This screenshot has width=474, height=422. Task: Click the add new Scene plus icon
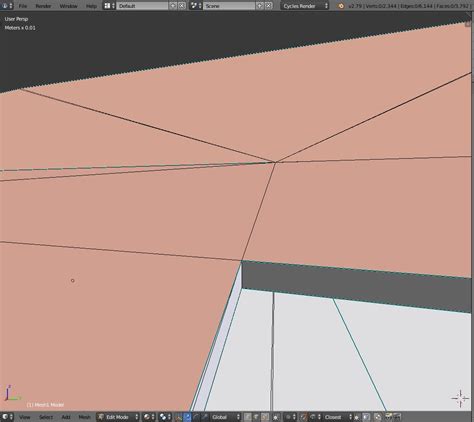pyautogui.click(x=259, y=6)
